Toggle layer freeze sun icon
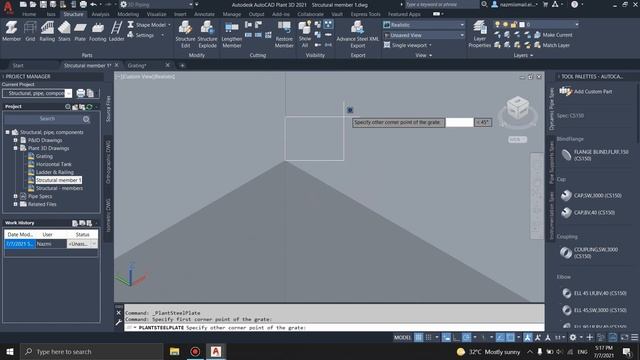The height and width of the screenshot is (360, 640). (505, 24)
